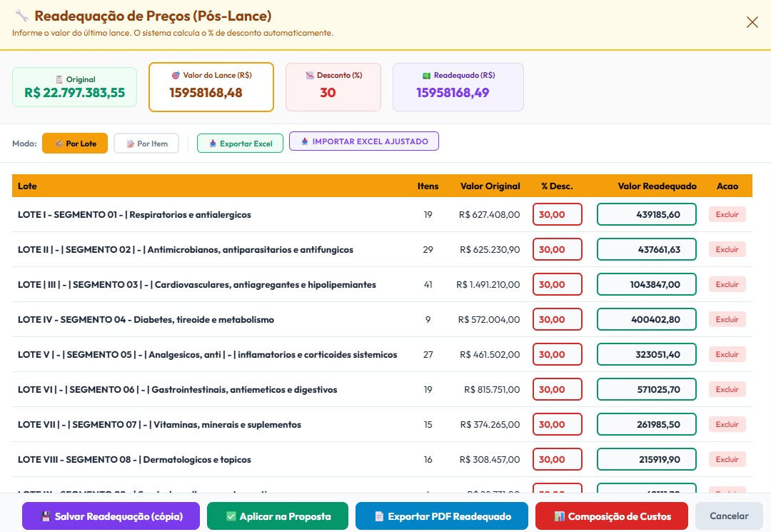Click Aplicar na Proposta button
Image resolution: width=771 pixels, height=532 pixels.
[277, 516]
